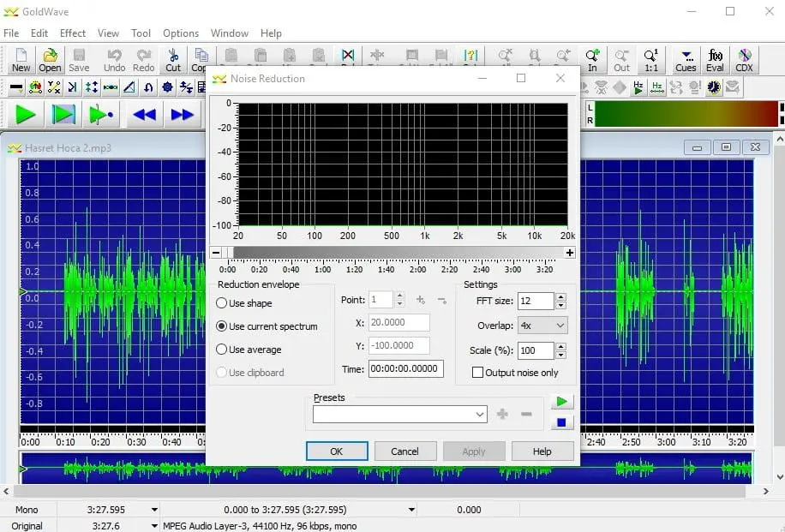This screenshot has height=532, width=785.
Task: Click the Cut toolbar icon
Action: [173, 60]
